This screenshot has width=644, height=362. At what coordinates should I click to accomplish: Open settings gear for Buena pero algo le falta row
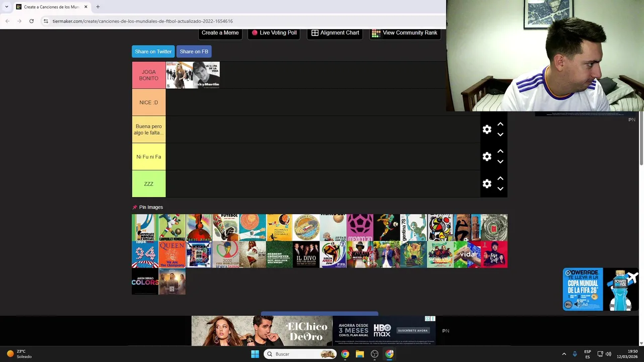click(487, 129)
